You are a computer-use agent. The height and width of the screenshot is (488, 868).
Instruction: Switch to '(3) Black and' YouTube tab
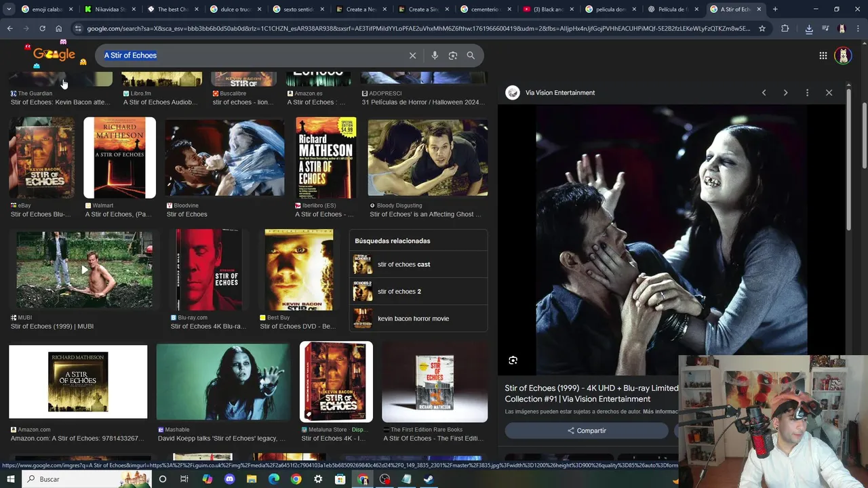[x=549, y=9]
